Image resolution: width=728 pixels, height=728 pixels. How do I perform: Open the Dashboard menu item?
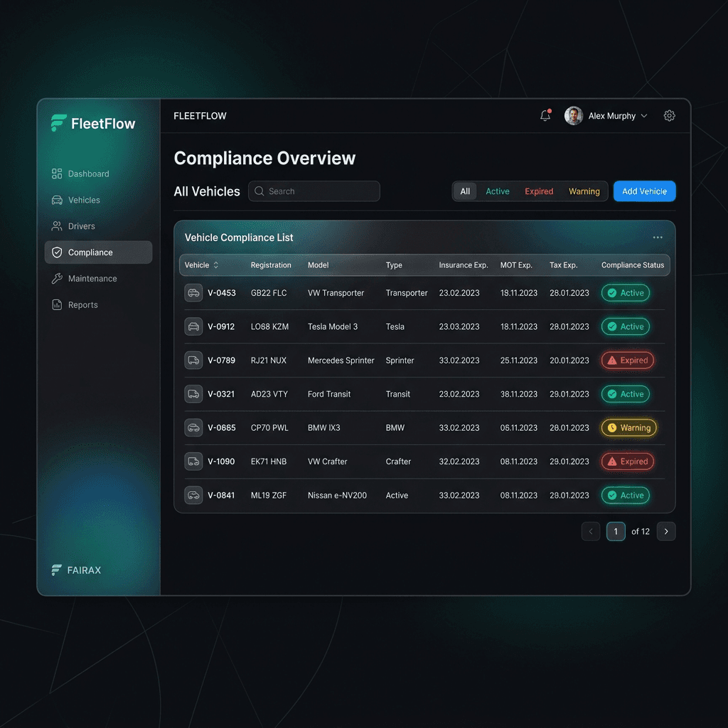pos(98,173)
